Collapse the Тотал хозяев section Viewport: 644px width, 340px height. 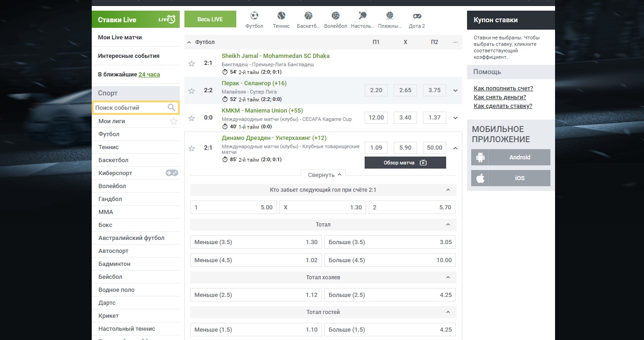click(x=448, y=277)
